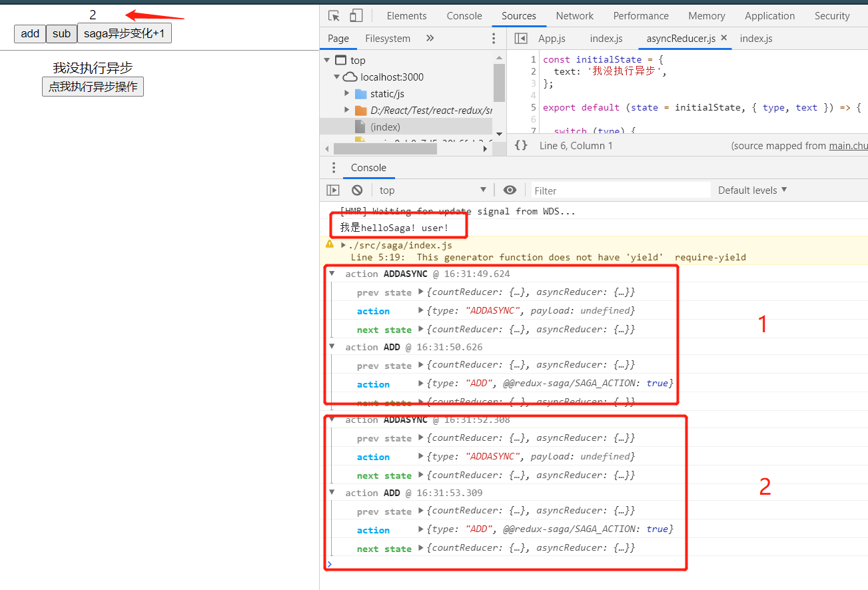Click the top frame icon
The height and width of the screenshot is (590, 868).
click(x=340, y=61)
